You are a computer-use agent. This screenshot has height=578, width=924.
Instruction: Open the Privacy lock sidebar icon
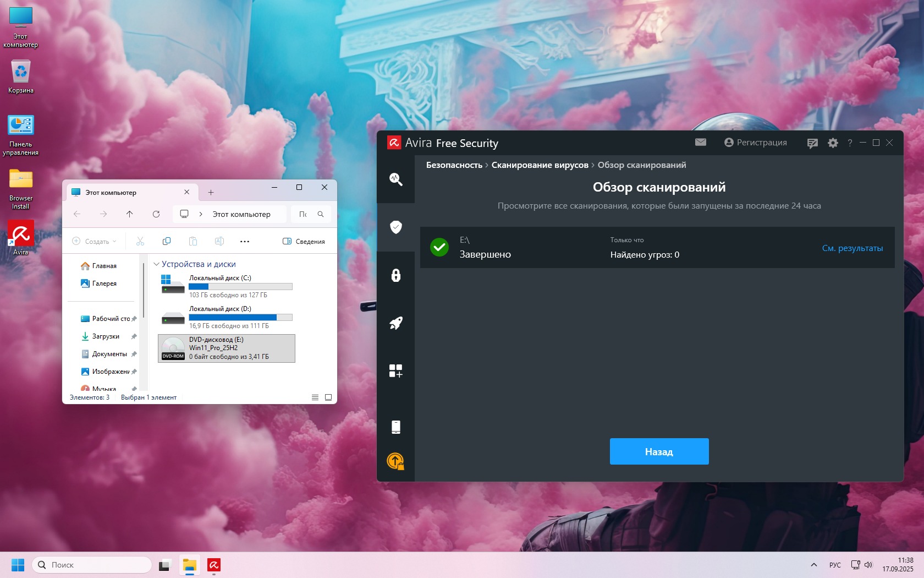(x=396, y=275)
